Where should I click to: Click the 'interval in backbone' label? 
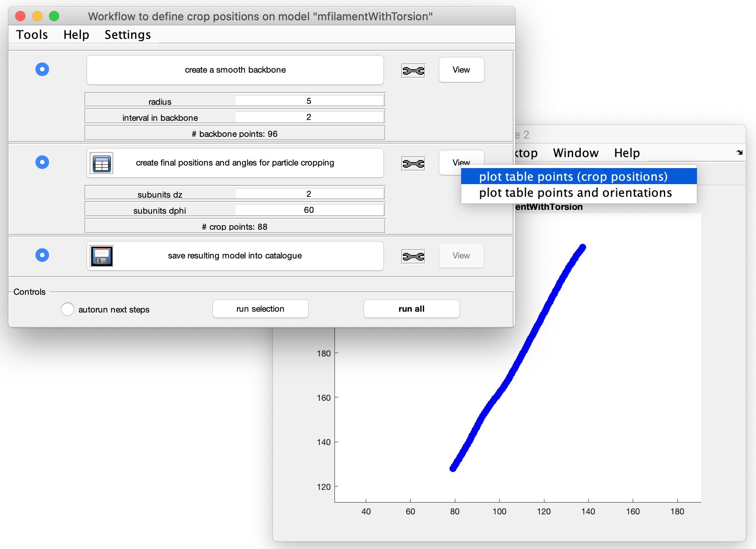[x=160, y=118]
